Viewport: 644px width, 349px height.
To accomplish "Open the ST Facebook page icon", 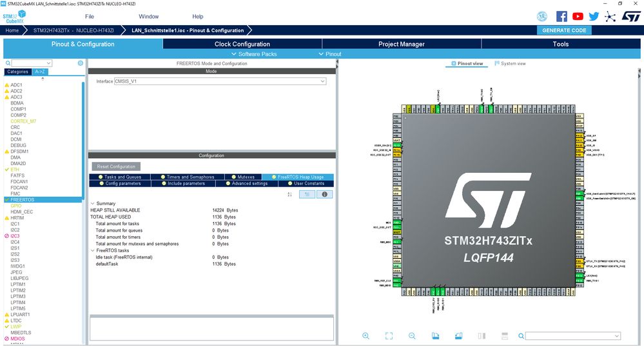I will pos(561,16).
